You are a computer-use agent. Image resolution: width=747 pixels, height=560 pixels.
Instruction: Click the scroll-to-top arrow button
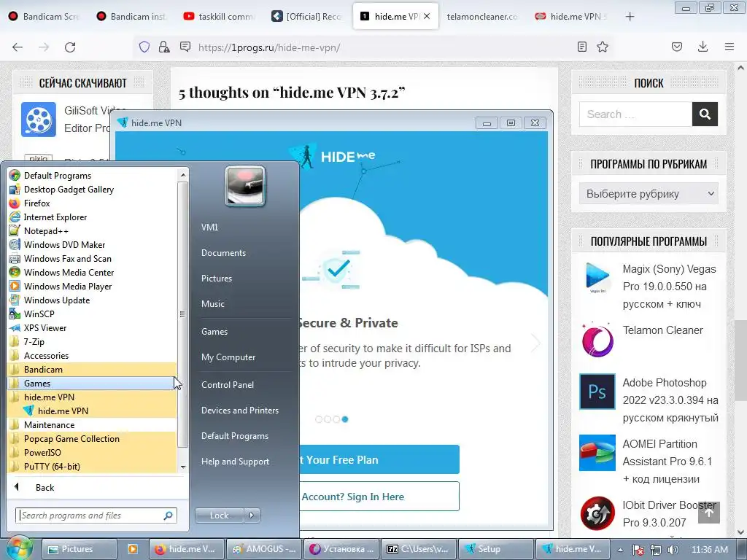pos(709,513)
